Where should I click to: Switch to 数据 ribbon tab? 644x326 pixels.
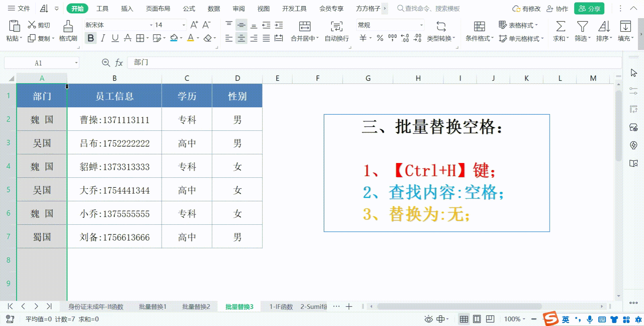click(x=214, y=8)
